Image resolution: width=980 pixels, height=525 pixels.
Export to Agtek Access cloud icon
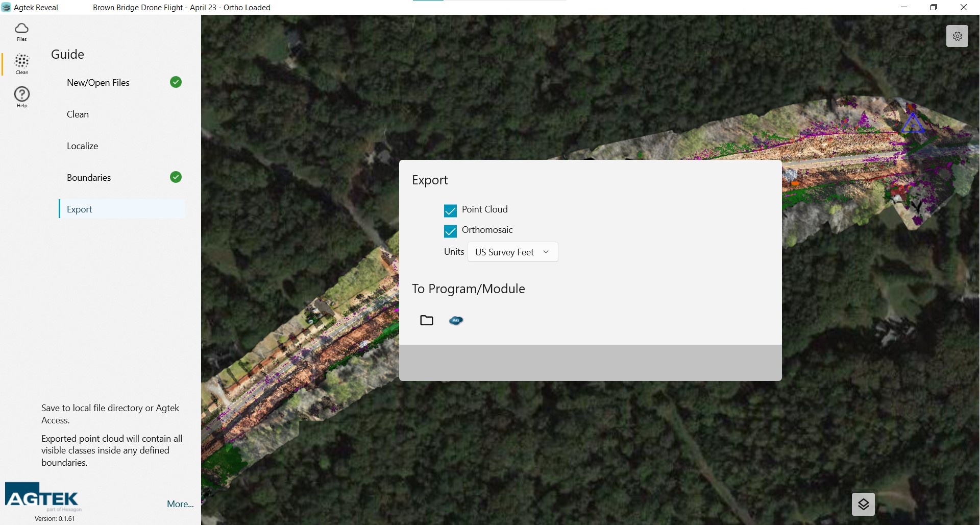pos(456,320)
